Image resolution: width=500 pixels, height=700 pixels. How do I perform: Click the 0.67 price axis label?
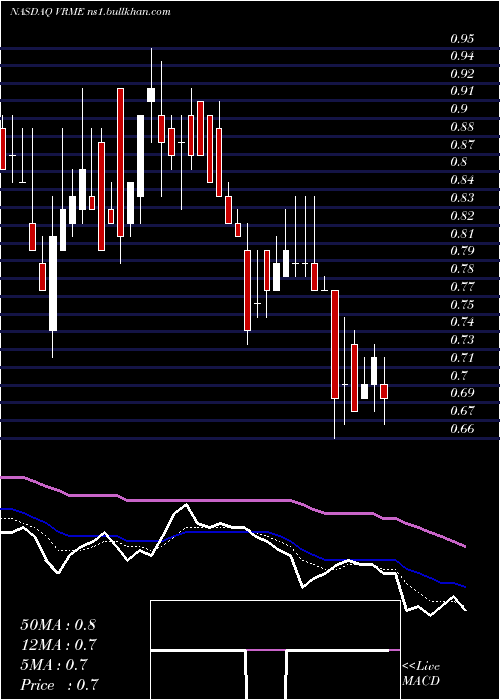pyautogui.click(x=462, y=411)
